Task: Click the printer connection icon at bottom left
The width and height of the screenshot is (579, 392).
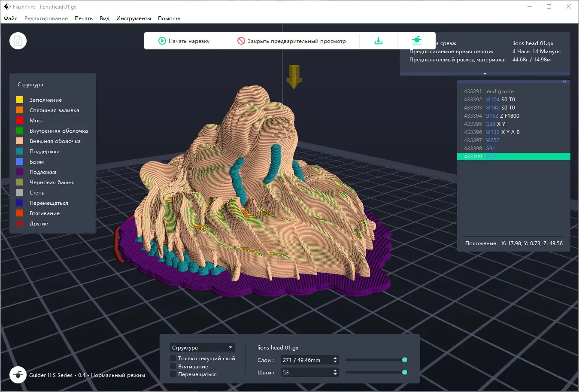Action: pyautogui.click(x=18, y=375)
